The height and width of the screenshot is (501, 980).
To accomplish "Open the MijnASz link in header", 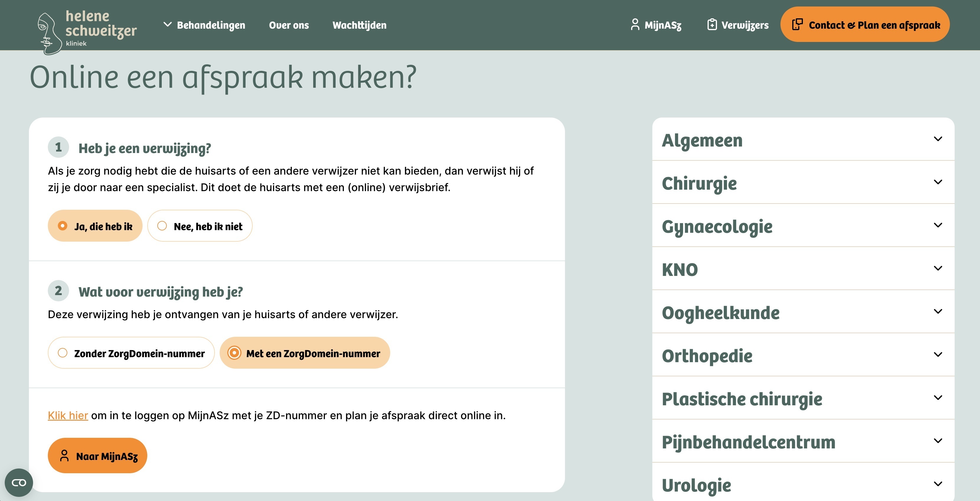I will 656,25.
